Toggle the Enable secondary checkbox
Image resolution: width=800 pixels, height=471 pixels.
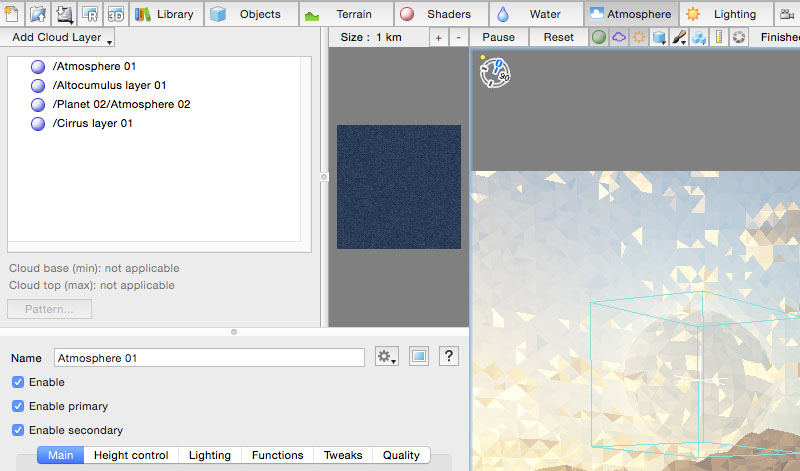tap(19, 430)
